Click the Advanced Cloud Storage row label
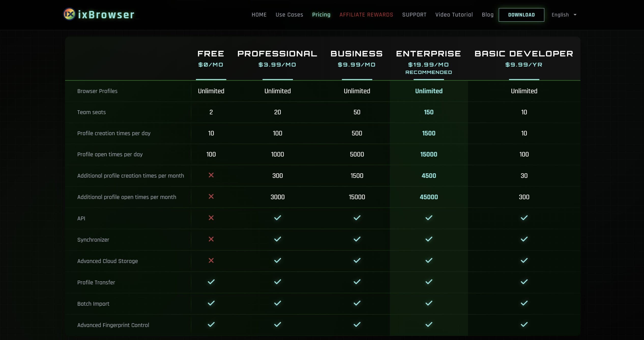The width and height of the screenshot is (644, 340). tap(108, 261)
